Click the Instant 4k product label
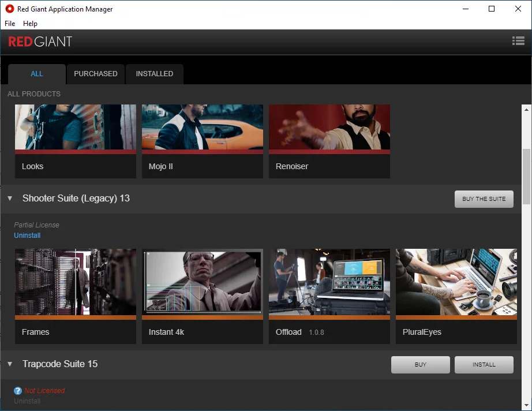Screen dimensions: 532x411 click(166, 332)
